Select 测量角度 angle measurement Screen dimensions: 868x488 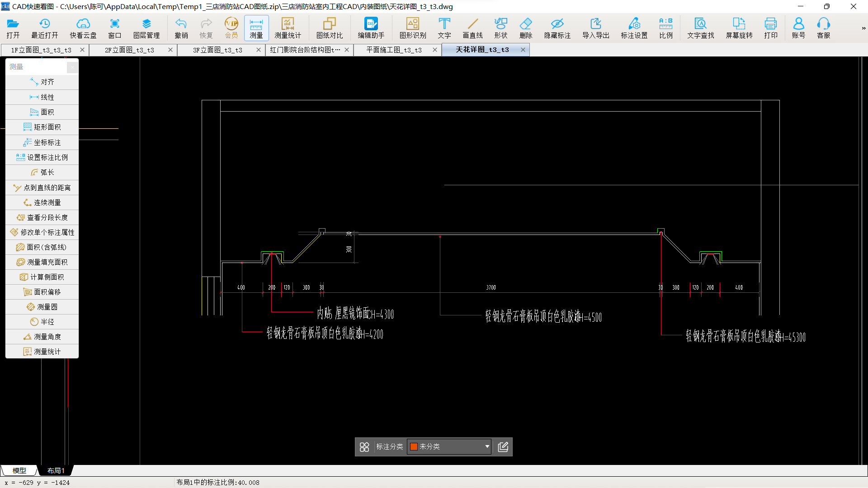click(42, 337)
